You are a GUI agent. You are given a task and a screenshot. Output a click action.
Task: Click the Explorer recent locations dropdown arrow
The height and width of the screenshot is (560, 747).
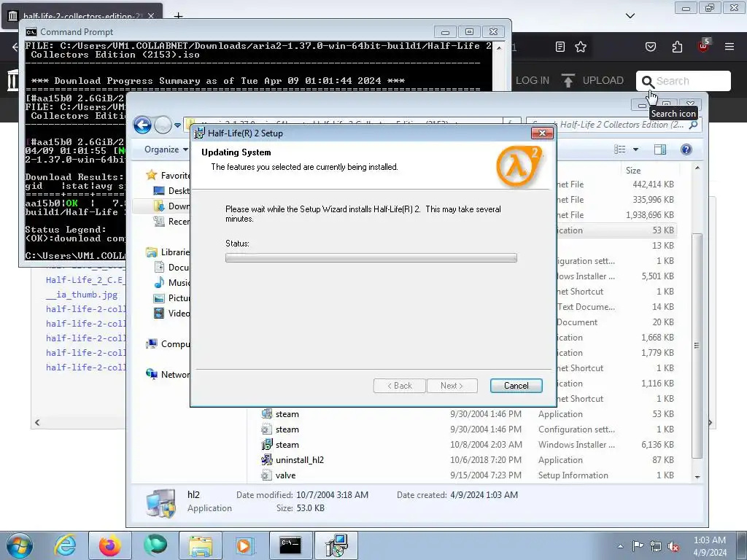point(177,125)
